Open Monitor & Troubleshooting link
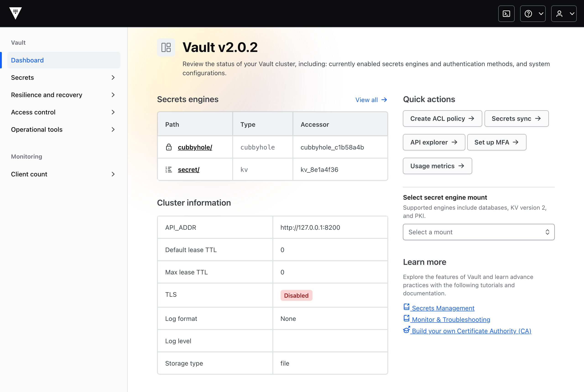 [x=451, y=320]
